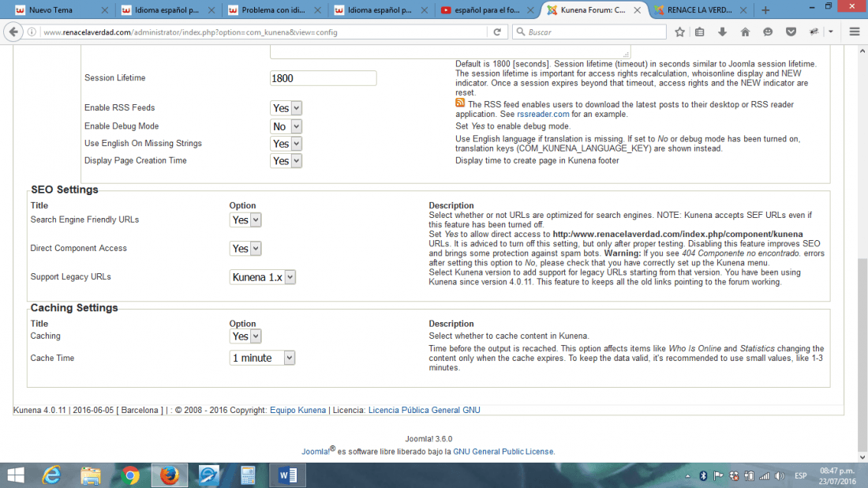Viewport: 868px width, 488px height.
Task: Open Cache Time dropdown
Action: click(262, 358)
